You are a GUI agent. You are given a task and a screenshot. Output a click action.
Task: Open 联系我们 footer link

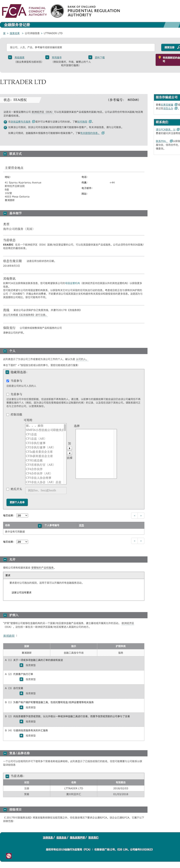pyautogui.click(x=93, y=837)
